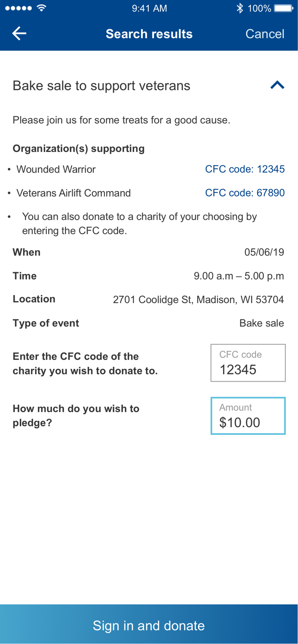Screen dimensions: 298x644
Task: Open CFC code 67890 for Veterans Airlift Command
Action: pyautogui.click(x=245, y=193)
